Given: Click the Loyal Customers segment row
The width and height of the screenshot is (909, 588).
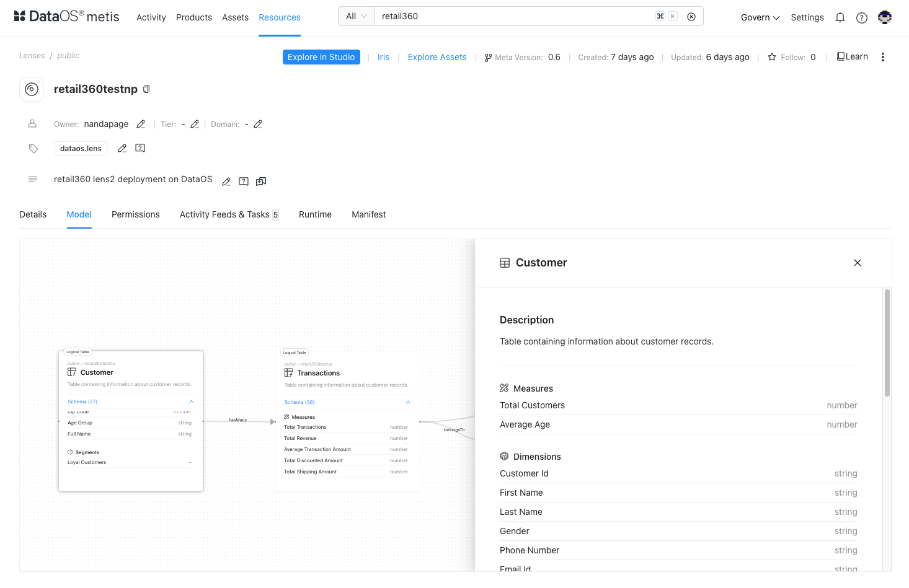Looking at the screenshot, I should [130, 462].
